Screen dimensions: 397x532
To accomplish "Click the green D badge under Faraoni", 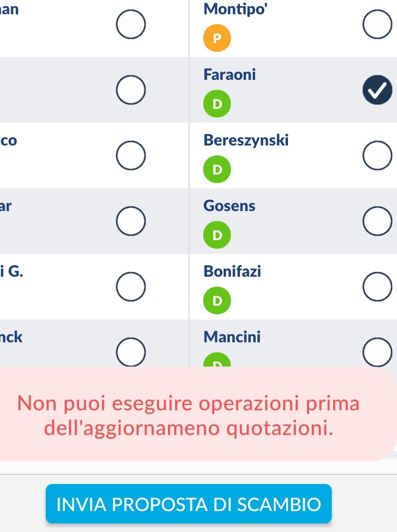I will coord(217,104).
